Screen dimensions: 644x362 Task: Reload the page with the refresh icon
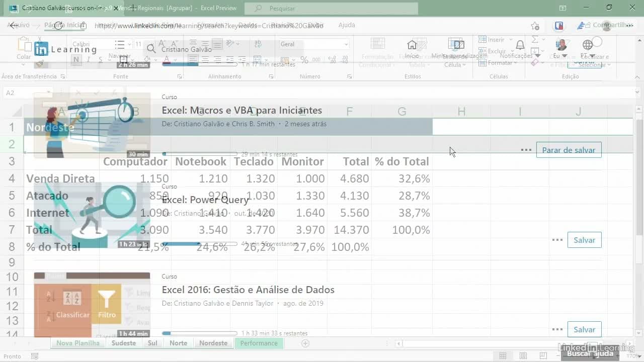[x=58, y=25]
